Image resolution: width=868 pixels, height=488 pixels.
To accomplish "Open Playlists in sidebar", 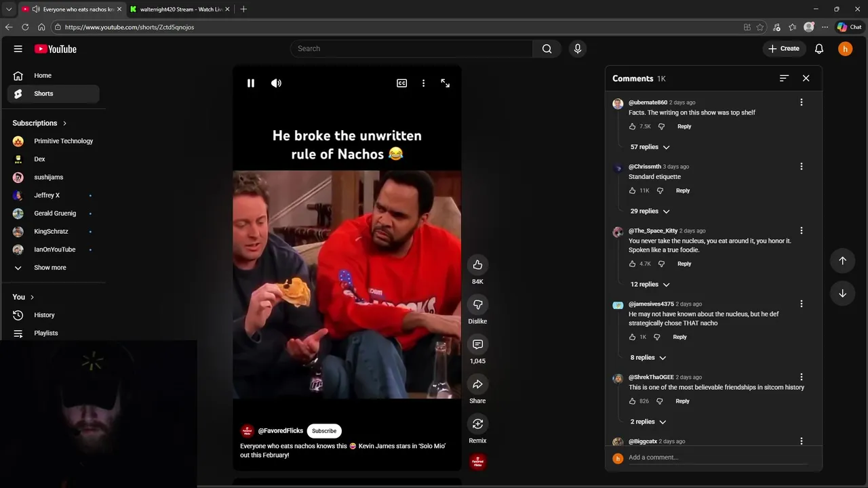I will pos(54,333).
